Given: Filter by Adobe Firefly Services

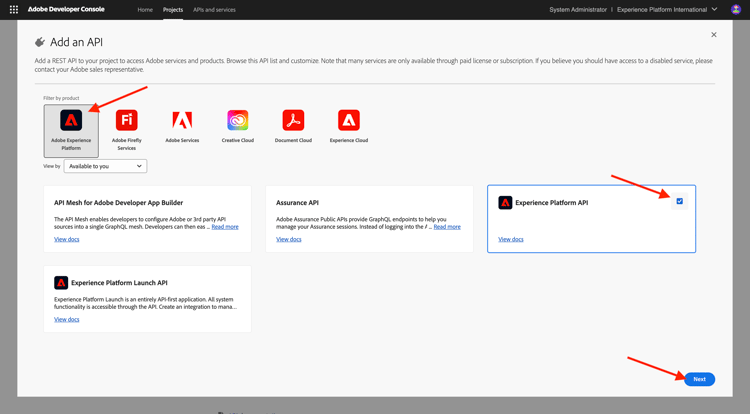Looking at the screenshot, I should point(127,131).
